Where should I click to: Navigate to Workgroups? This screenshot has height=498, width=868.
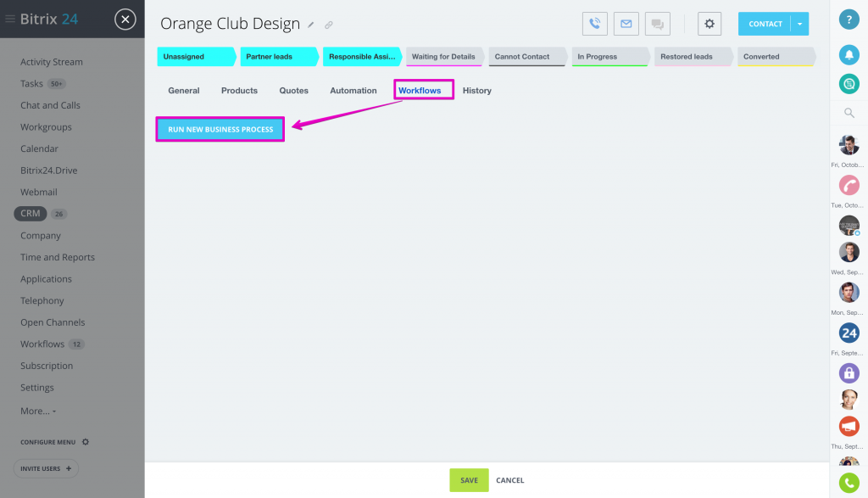46,127
